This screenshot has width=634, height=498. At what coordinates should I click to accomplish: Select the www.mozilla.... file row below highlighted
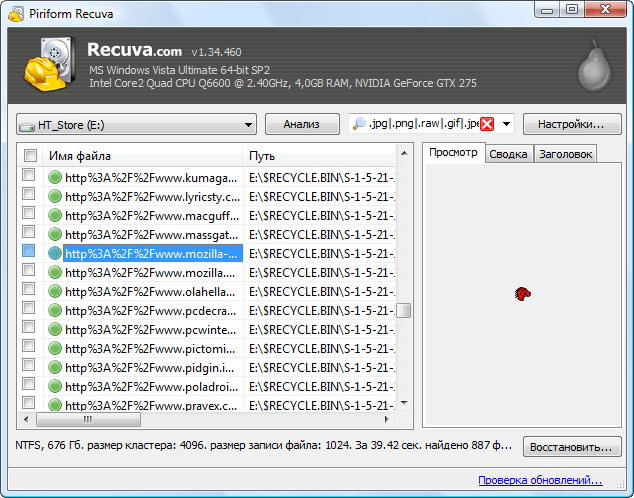tap(150, 273)
